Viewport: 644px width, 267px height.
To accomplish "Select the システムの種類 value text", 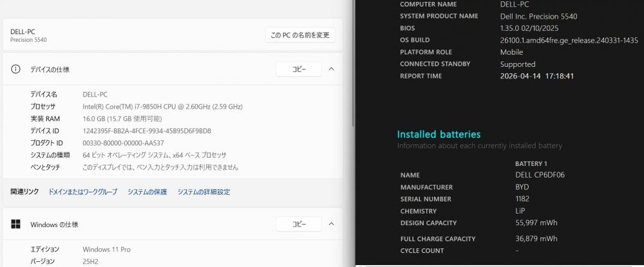I will [x=155, y=155].
